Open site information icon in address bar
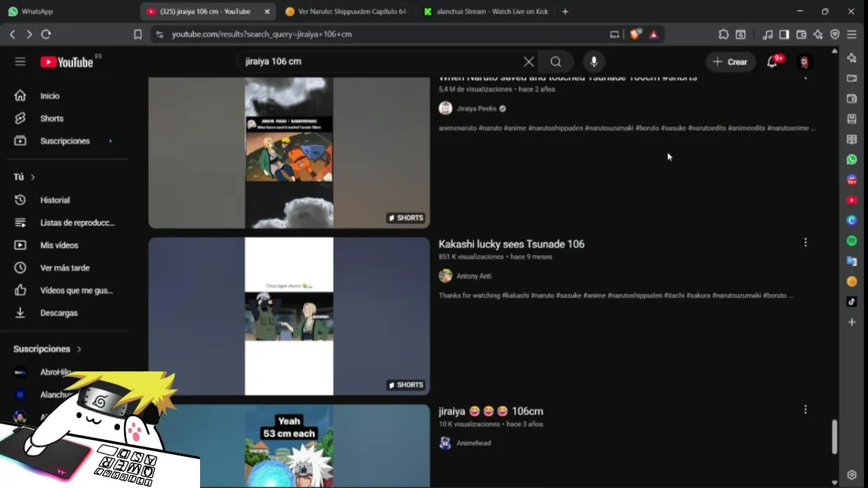 coord(159,34)
